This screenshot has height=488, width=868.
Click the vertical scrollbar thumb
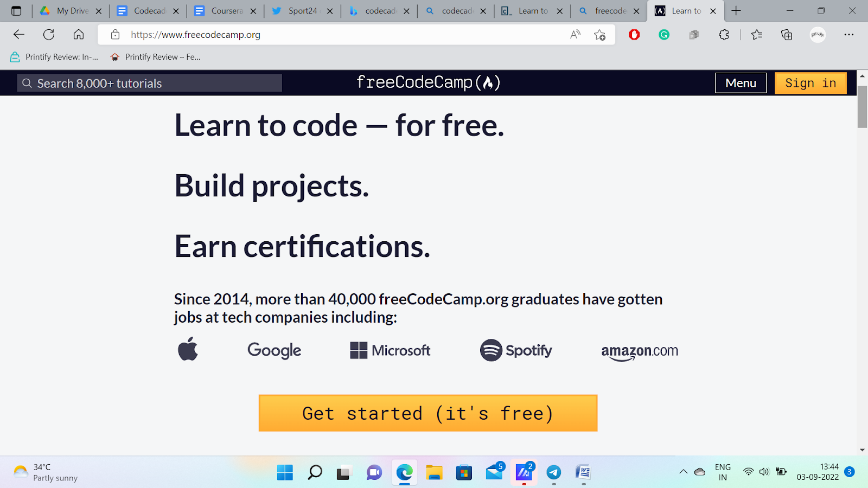[862, 106]
